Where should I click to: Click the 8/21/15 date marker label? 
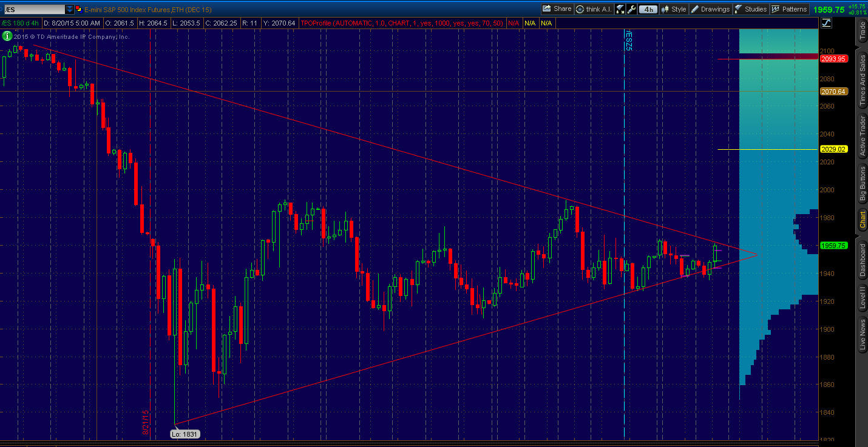coord(146,422)
